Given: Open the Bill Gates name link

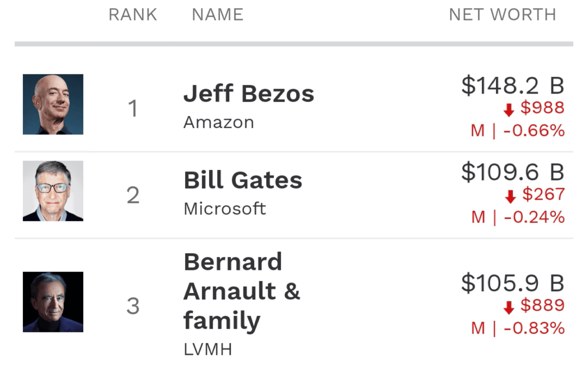Looking at the screenshot, I should pos(243,180).
